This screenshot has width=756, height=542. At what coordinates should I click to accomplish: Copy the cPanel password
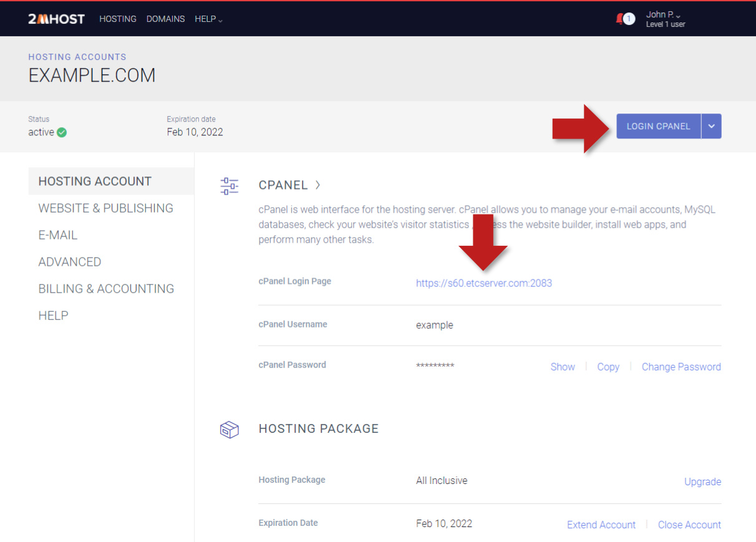pyautogui.click(x=608, y=367)
